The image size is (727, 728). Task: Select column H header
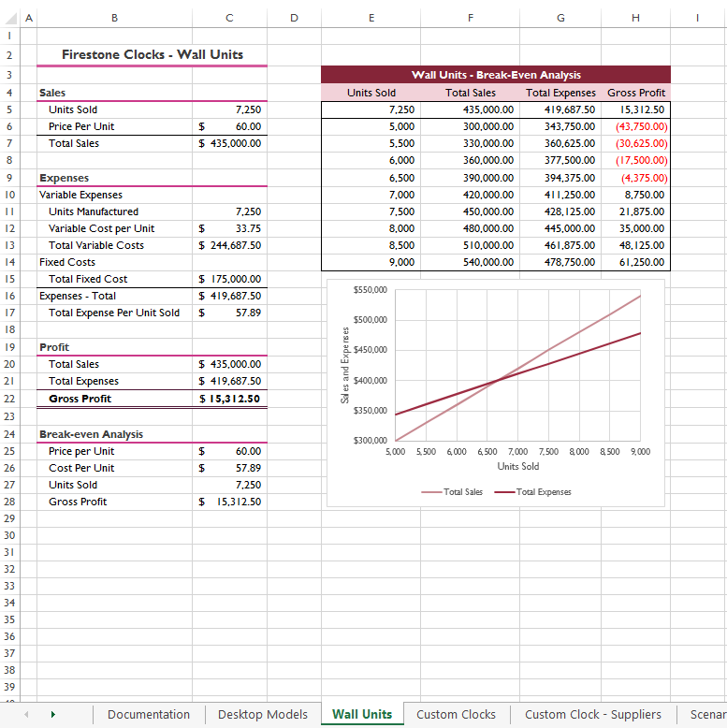pos(635,18)
